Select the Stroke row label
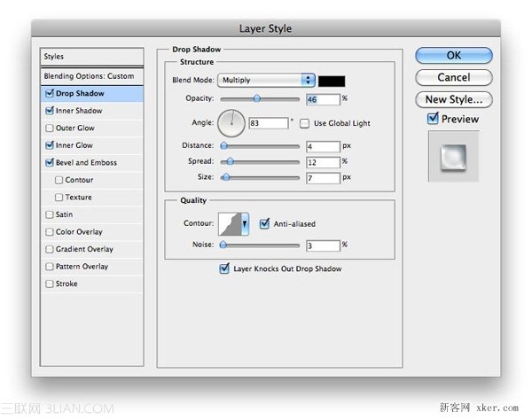This screenshot has height=420, width=532. point(66,284)
